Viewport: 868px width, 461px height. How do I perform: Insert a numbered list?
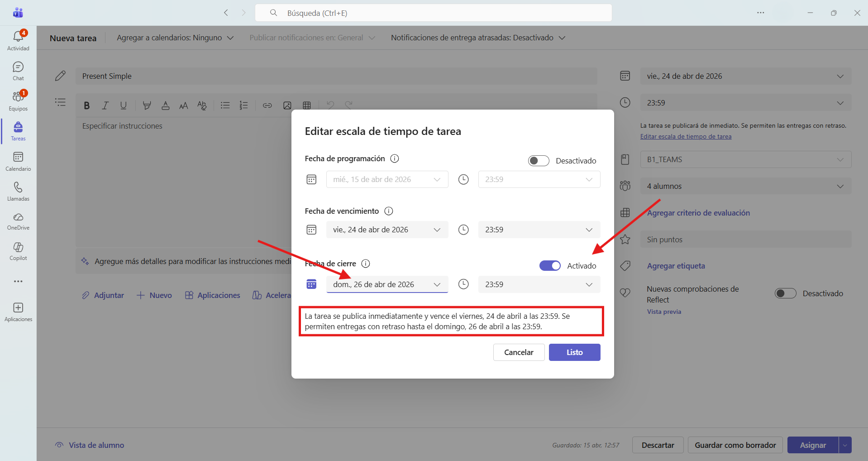[x=243, y=106]
